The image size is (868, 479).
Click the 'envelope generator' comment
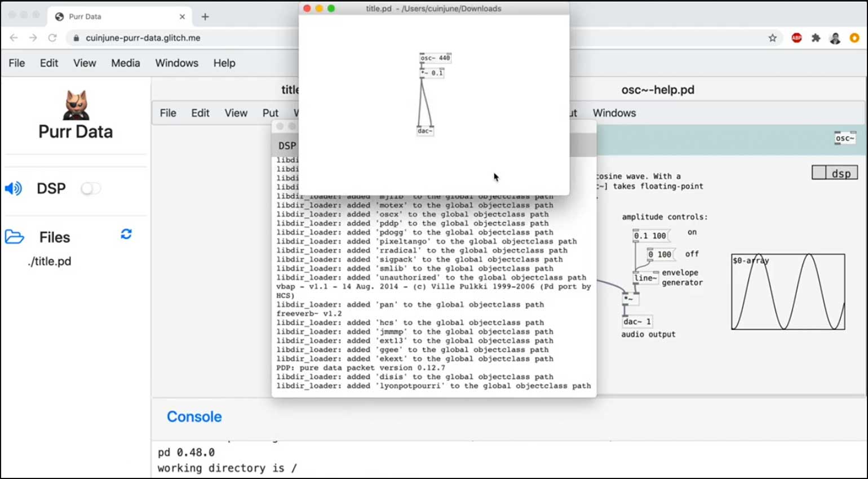coord(682,277)
